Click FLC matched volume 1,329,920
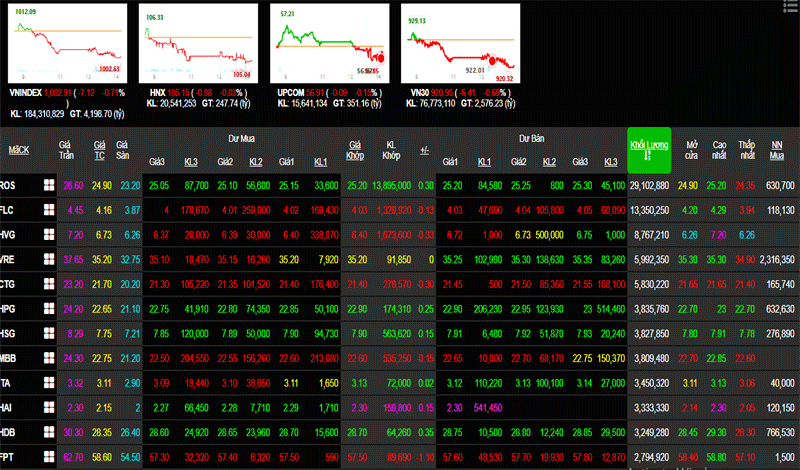The width and height of the screenshot is (800, 470). click(394, 210)
